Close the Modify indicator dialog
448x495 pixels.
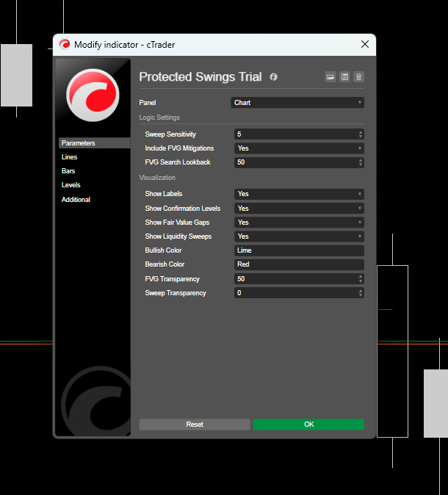click(365, 45)
